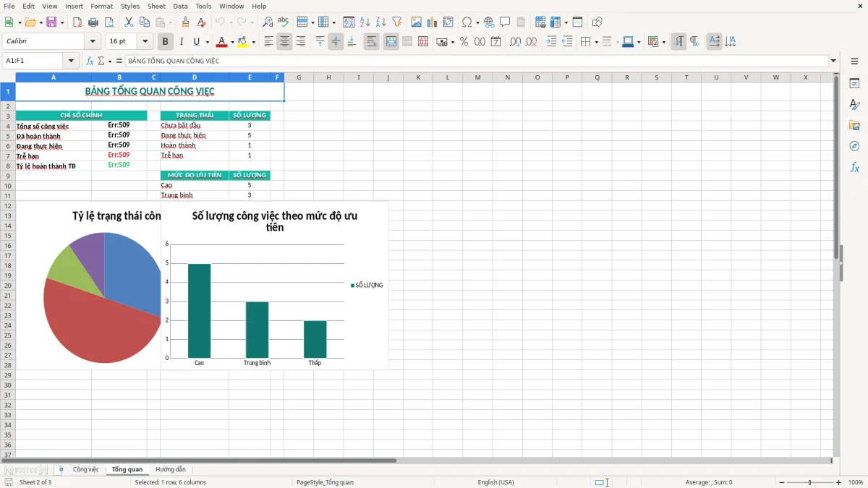Insert a chart

coord(433,22)
